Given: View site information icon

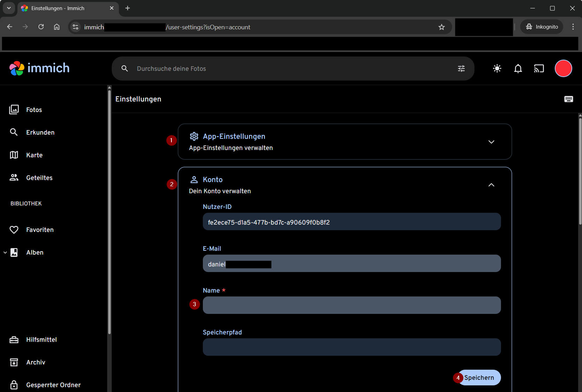Looking at the screenshot, I should pos(75,27).
